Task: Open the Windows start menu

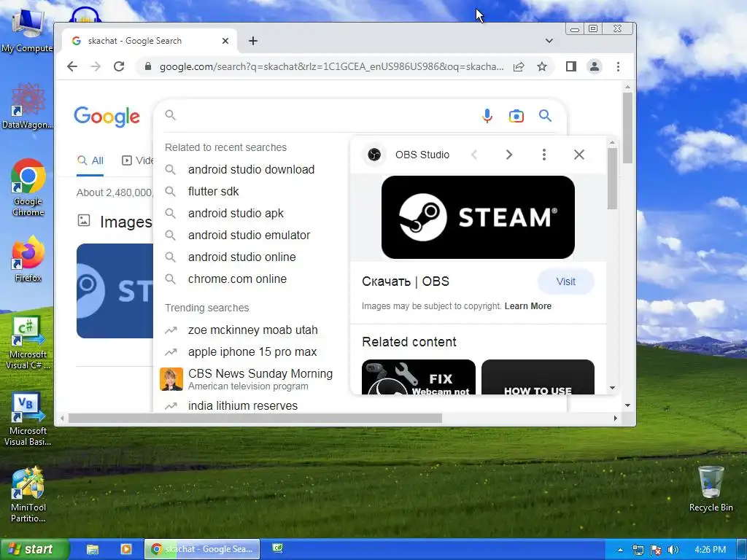Action: coord(34,550)
